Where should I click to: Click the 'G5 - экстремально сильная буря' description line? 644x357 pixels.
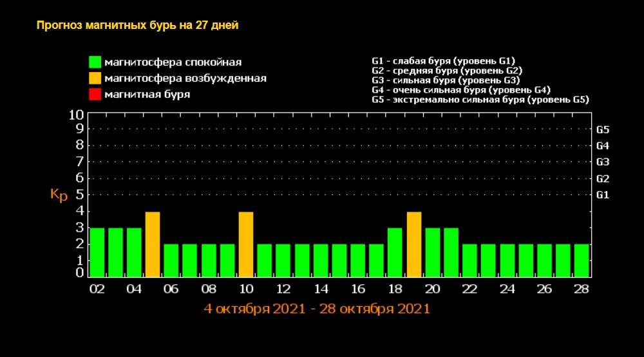coord(480,100)
